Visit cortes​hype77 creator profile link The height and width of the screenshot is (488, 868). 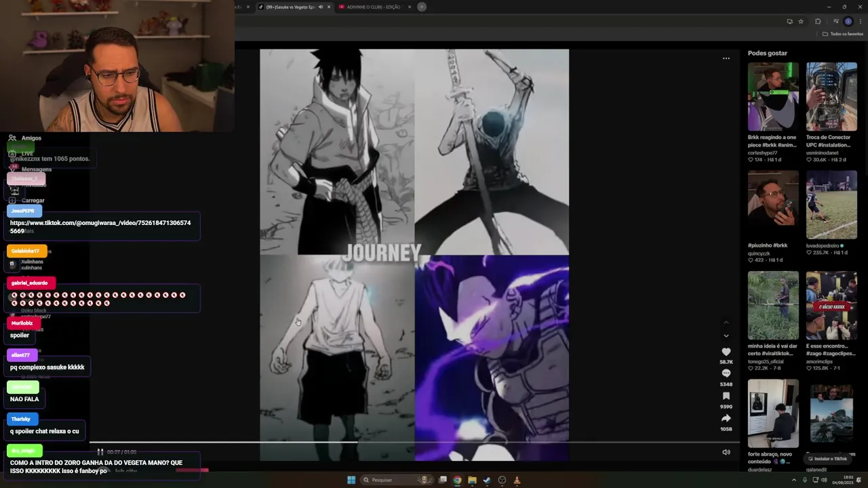(x=763, y=152)
